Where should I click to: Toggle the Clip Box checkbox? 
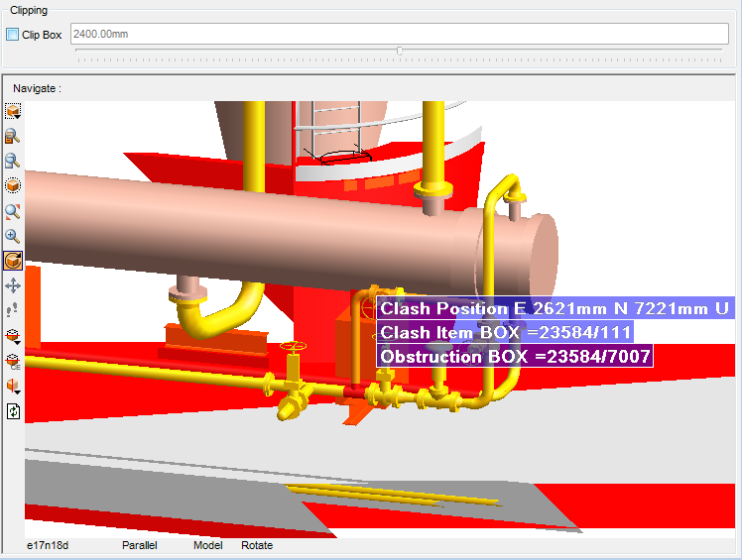[12, 35]
